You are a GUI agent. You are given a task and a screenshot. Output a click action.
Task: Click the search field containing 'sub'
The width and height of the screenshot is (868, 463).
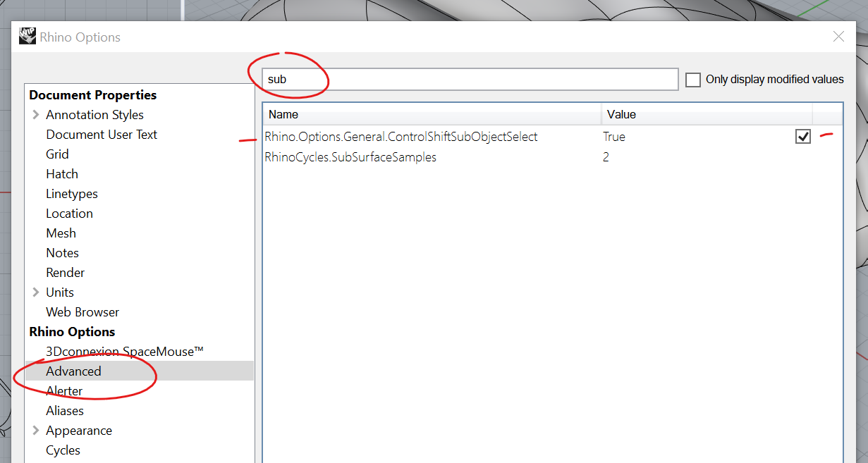[x=470, y=80]
